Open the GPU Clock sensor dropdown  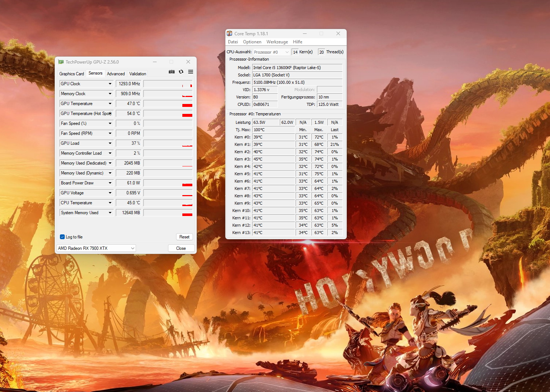[x=110, y=84]
